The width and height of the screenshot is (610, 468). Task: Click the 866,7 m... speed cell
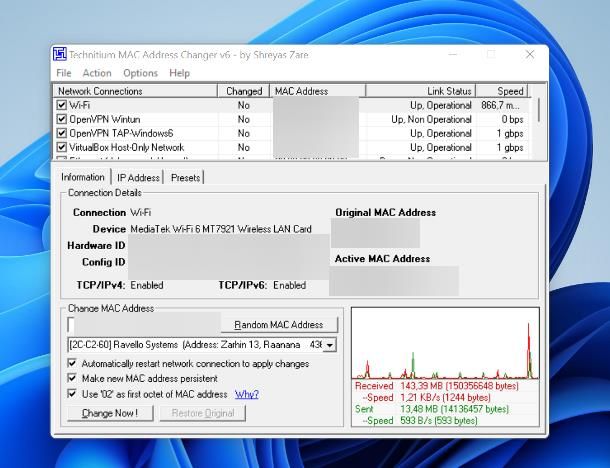[500, 105]
